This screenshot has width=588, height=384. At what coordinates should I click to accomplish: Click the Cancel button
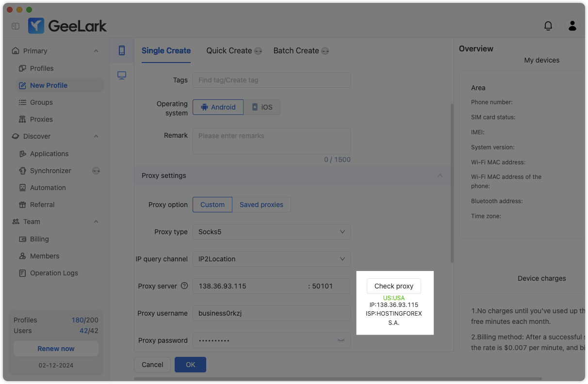[x=152, y=365]
